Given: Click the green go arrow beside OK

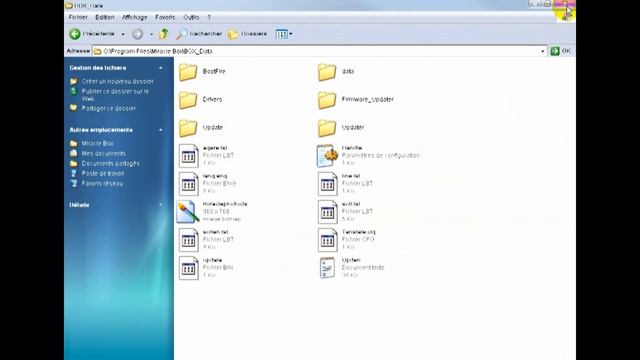Looking at the screenshot, I should coord(555,51).
